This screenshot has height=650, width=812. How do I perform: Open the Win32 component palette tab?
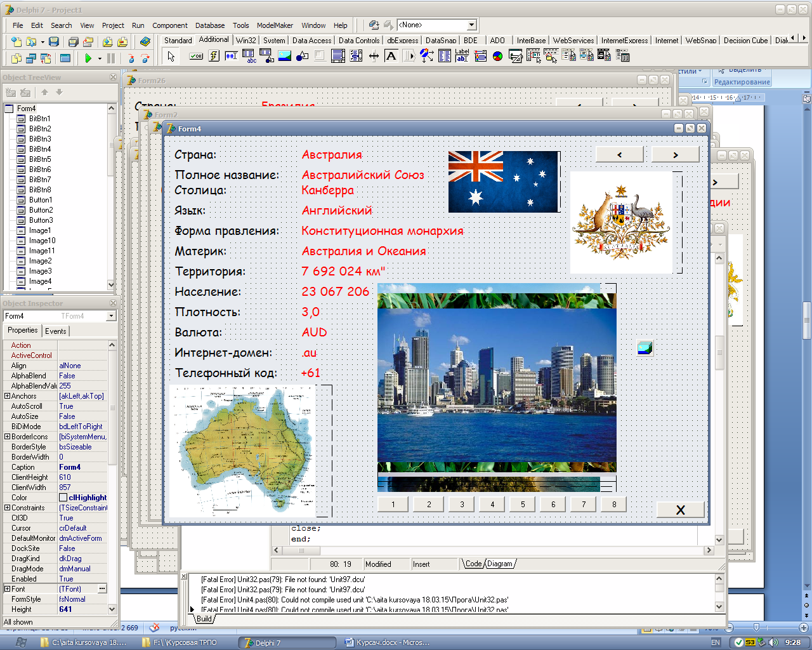pos(246,40)
